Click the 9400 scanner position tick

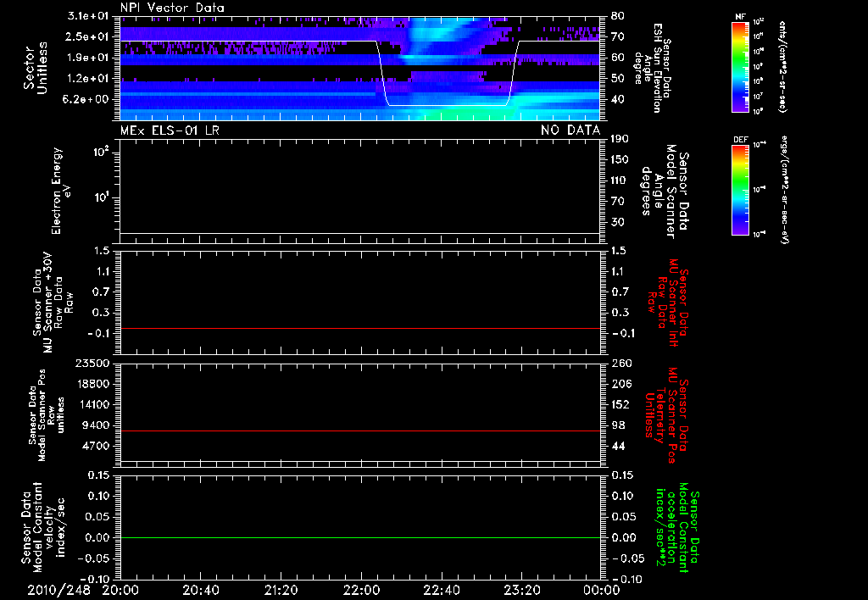[x=97, y=425]
